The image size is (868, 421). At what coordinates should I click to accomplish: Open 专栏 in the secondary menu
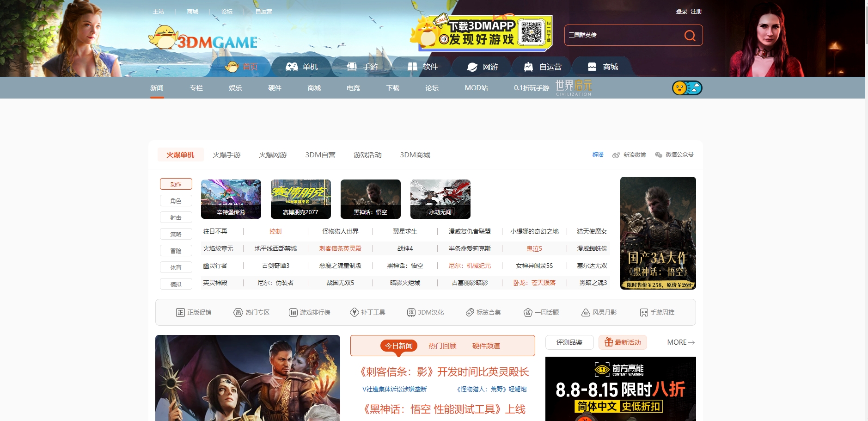point(196,88)
